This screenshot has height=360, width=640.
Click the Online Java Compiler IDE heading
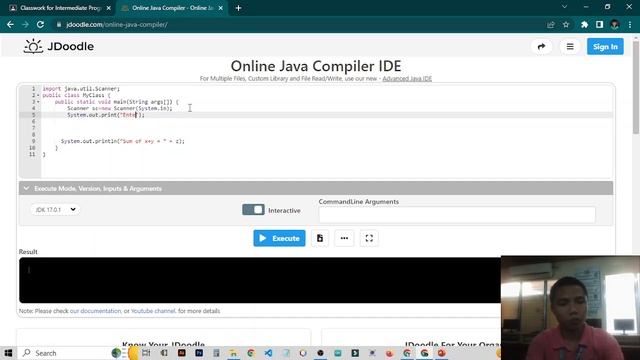point(316,66)
